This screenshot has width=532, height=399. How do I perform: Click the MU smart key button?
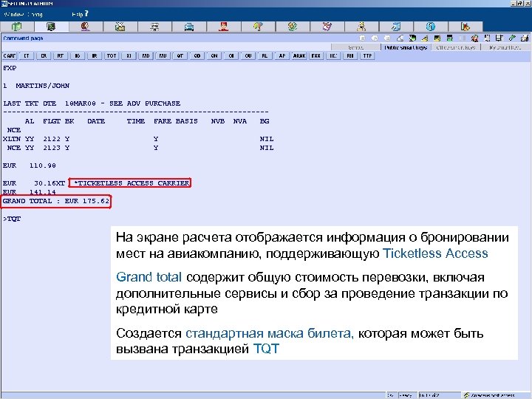(x=163, y=55)
